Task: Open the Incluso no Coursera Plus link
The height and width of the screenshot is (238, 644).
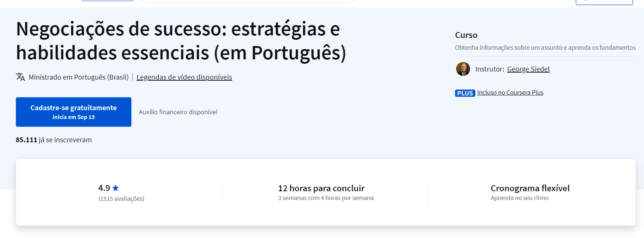Action: [510, 92]
